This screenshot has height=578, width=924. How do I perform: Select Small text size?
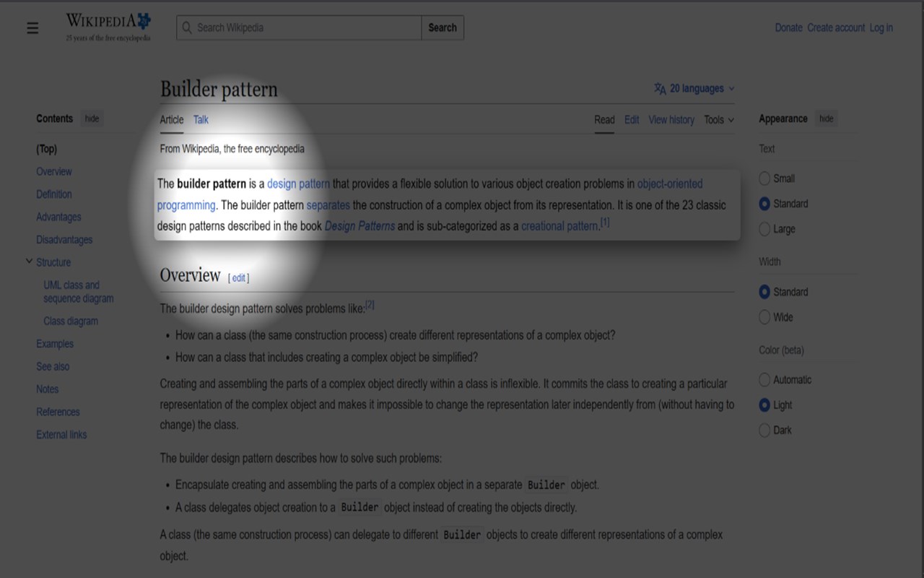pos(764,178)
